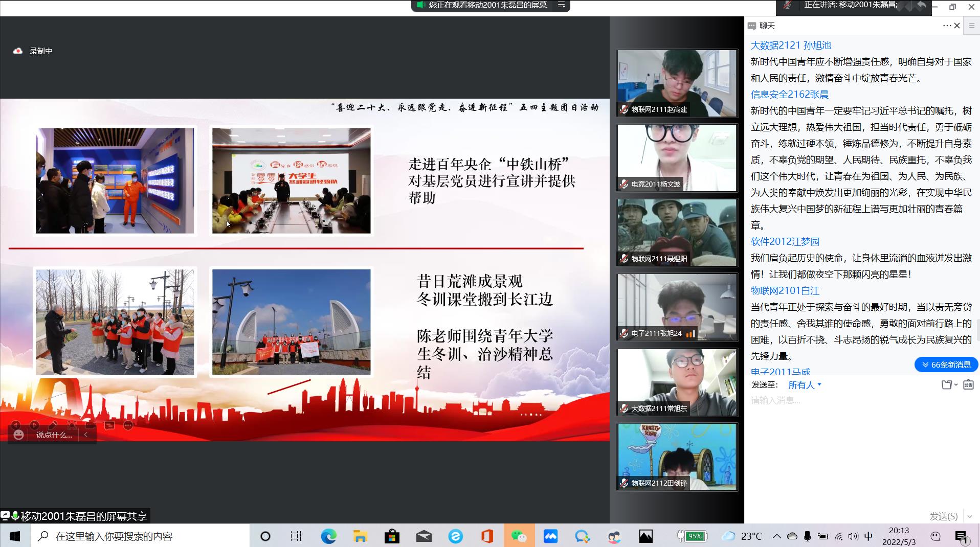Go to previous slide arrow on overlay
This screenshot has width=980, height=547.
pos(16,425)
